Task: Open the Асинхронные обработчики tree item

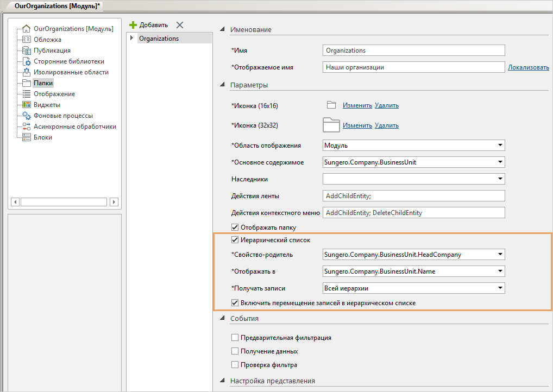Action: [75, 127]
